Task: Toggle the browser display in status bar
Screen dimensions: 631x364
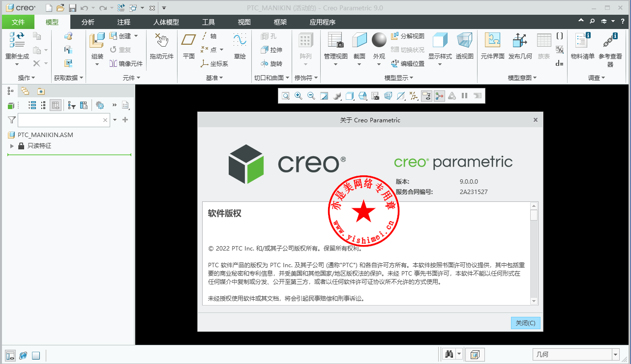Action: (x=23, y=356)
